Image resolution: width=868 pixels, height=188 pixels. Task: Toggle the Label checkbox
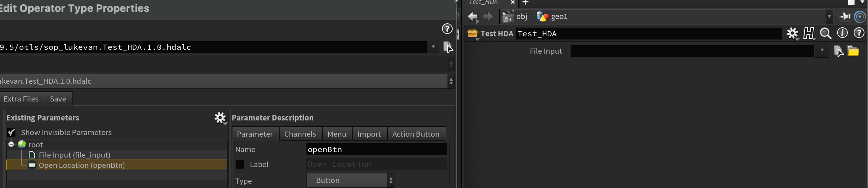pyautogui.click(x=240, y=165)
